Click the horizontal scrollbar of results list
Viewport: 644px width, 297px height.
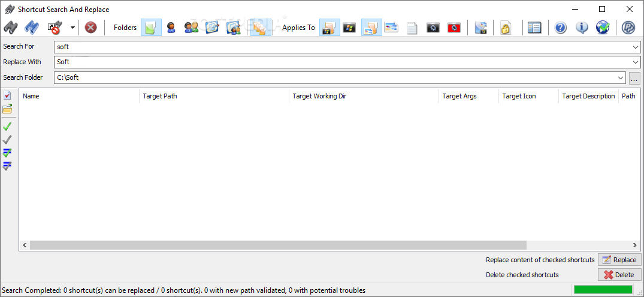click(278, 245)
